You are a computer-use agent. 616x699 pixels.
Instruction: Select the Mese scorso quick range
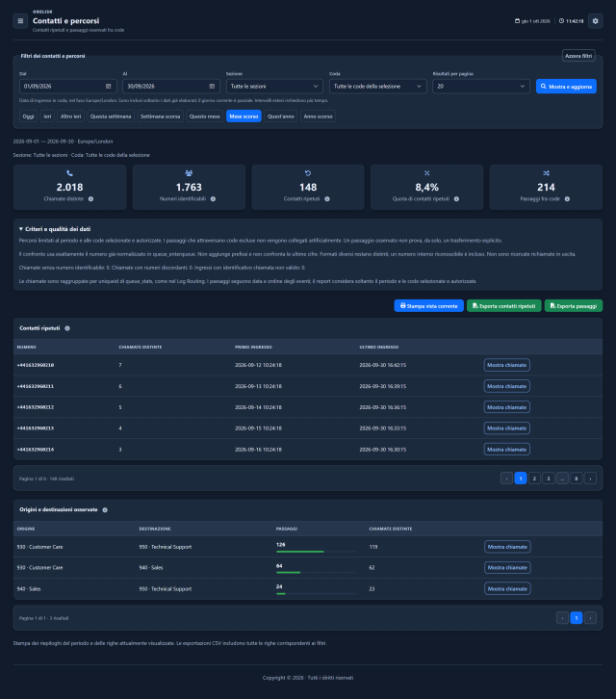point(244,116)
